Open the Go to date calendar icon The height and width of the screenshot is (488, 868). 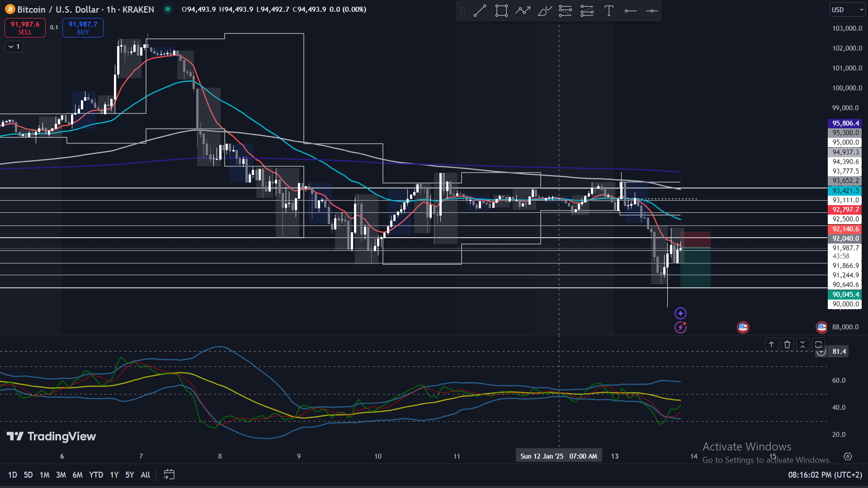(169, 474)
